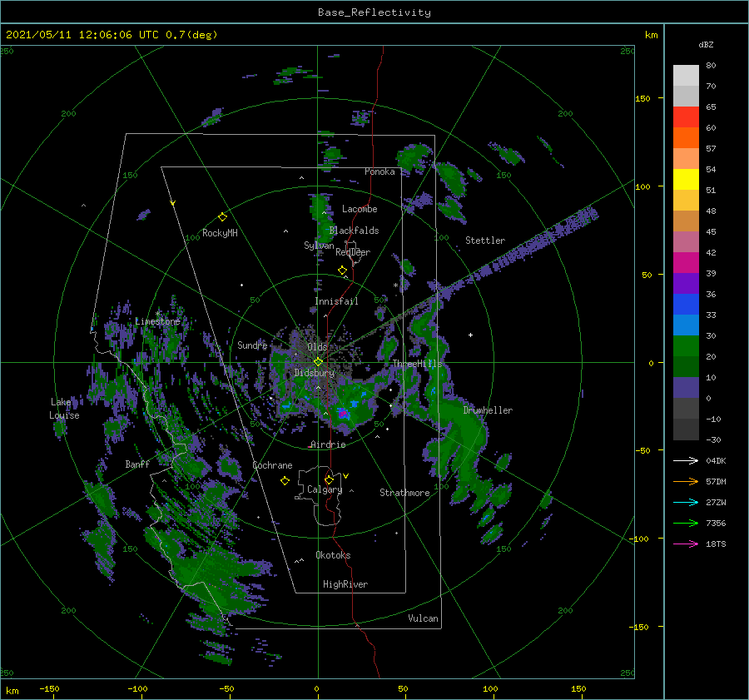
Task: Click the Airdrie label
Action: pyautogui.click(x=328, y=444)
